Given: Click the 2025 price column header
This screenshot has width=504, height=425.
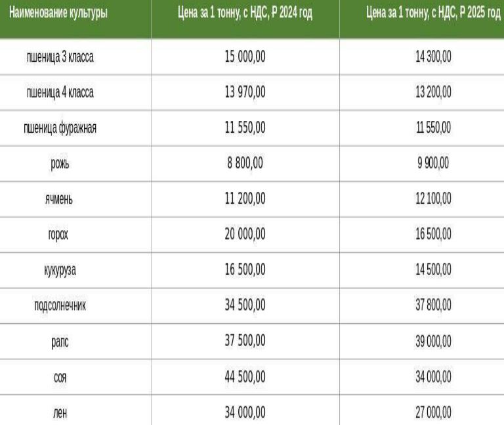Looking at the screenshot, I should pos(433,13).
